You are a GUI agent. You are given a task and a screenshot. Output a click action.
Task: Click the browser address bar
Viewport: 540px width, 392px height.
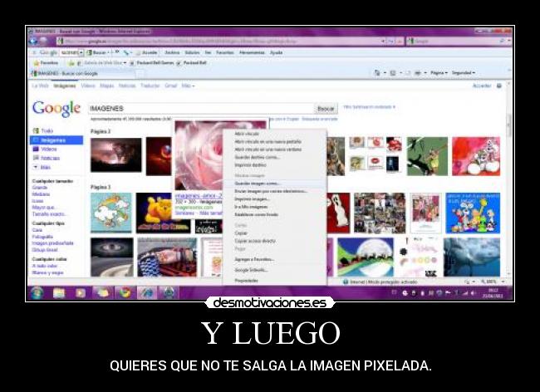coord(220,42)
